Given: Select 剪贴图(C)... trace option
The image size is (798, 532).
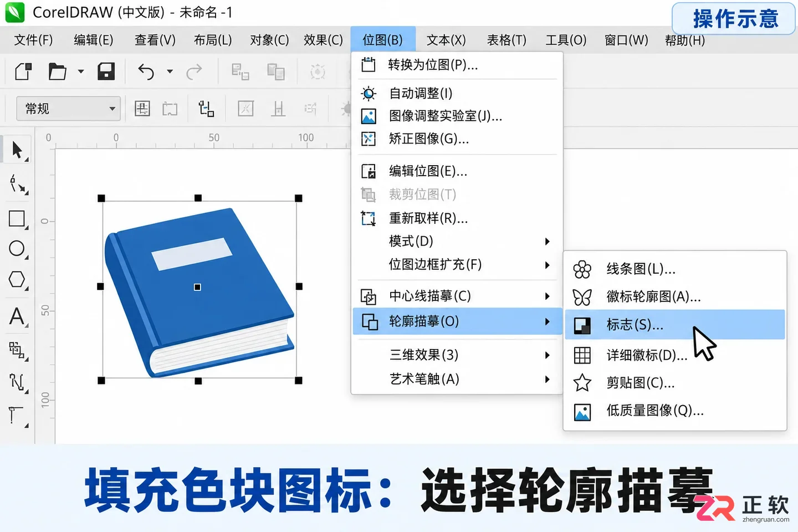Looking at the screenshot, I should [x=675, y=383].
